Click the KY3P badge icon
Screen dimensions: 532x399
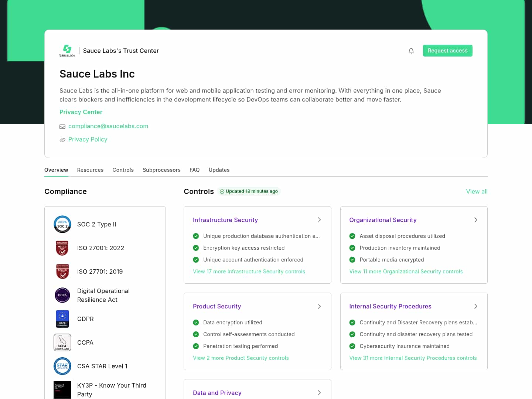point(62,390)
